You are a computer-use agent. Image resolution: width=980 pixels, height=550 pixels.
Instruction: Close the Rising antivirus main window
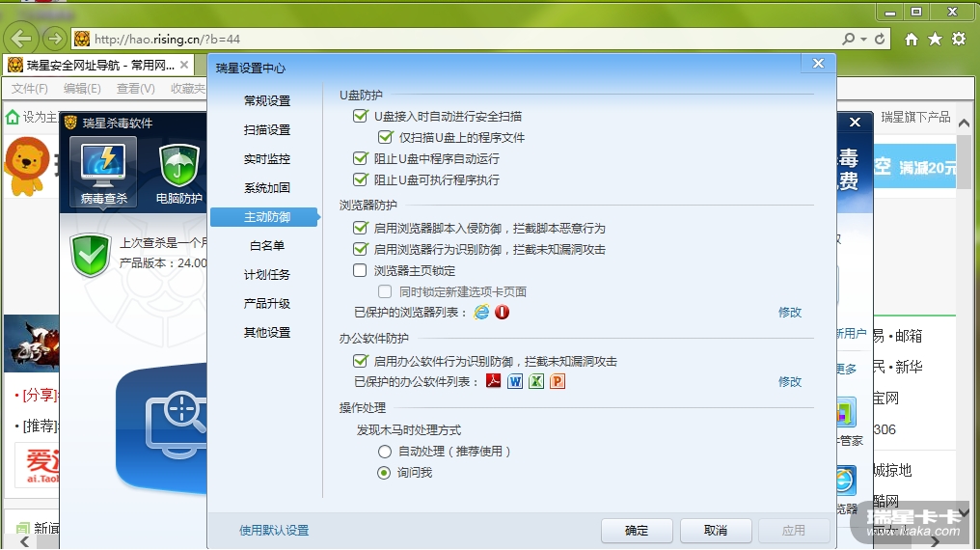pyautogui.click(x=855, y=123)
